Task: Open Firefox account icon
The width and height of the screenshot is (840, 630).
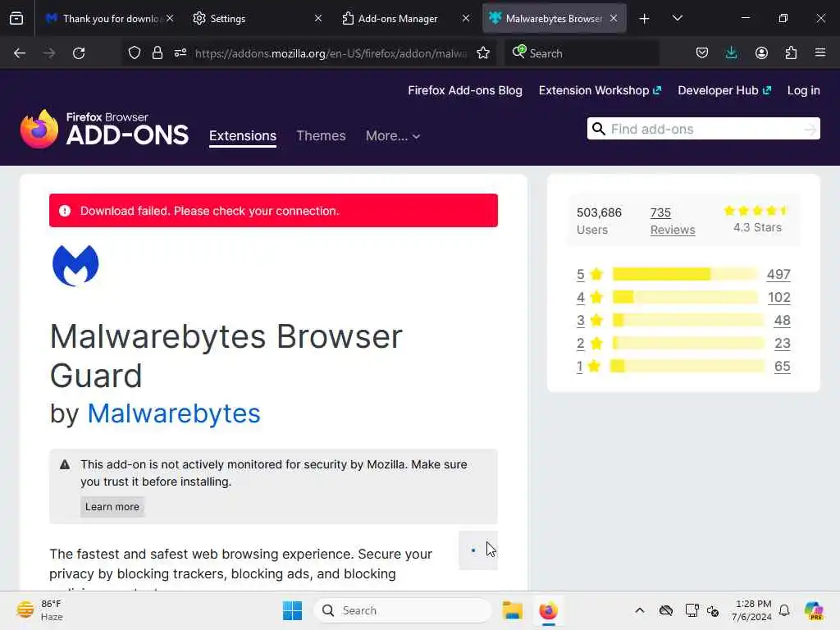Action: [761, 52]
